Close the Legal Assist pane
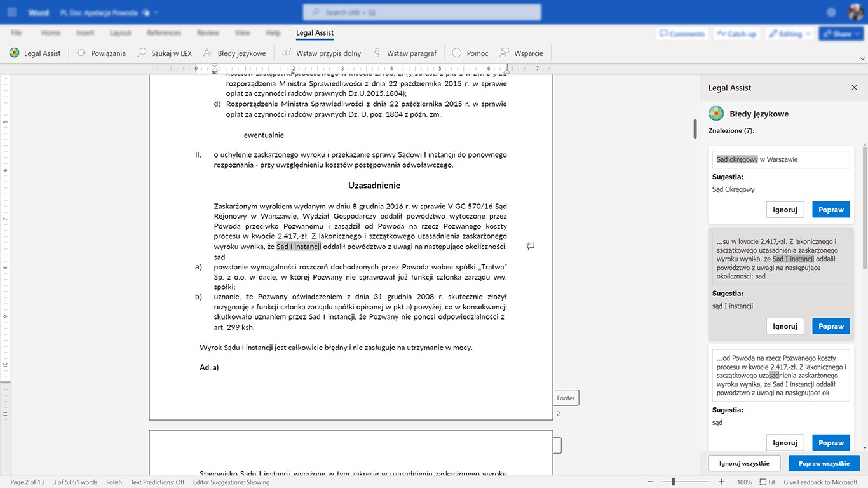Screen dimensions: 868x488 coord(854,88)
